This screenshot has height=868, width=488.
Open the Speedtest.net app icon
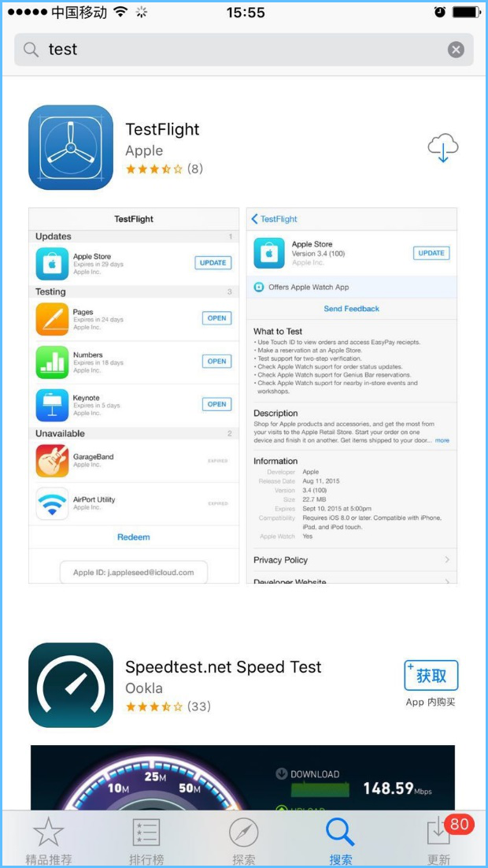[71, 684]
